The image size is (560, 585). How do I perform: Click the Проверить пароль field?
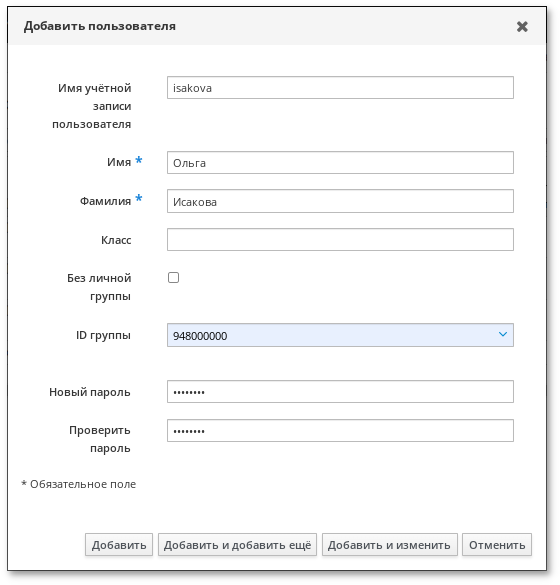coord(340,431)
